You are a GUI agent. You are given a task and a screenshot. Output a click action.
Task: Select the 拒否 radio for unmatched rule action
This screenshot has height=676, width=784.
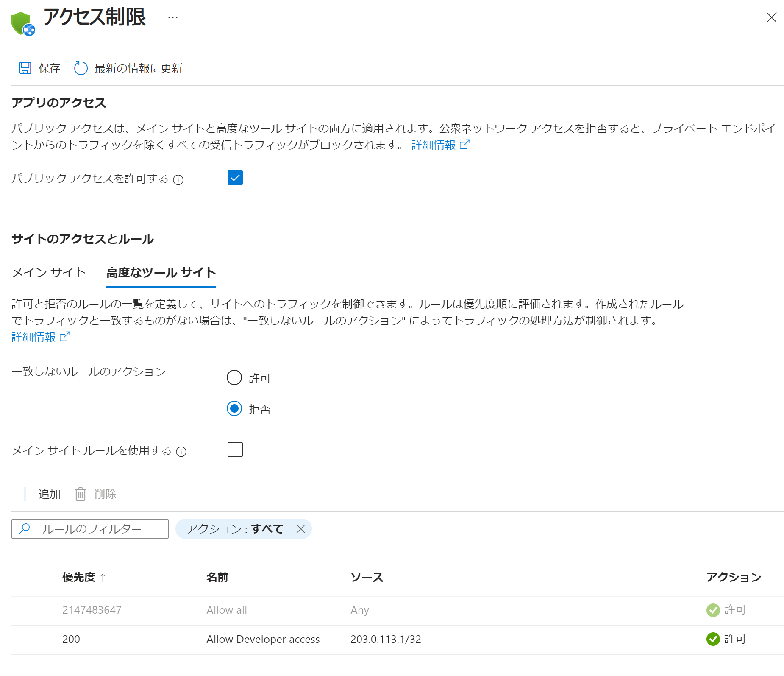[x=234, y=408]
